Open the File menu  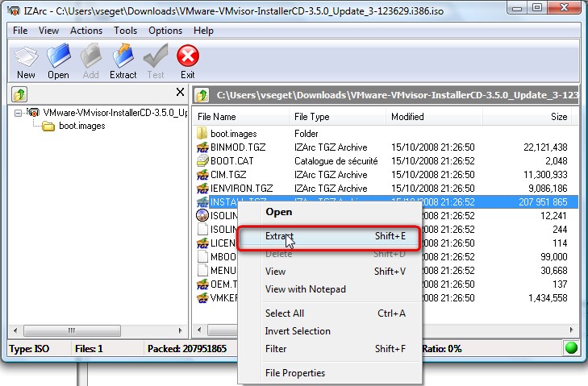(x=20, y=31)
